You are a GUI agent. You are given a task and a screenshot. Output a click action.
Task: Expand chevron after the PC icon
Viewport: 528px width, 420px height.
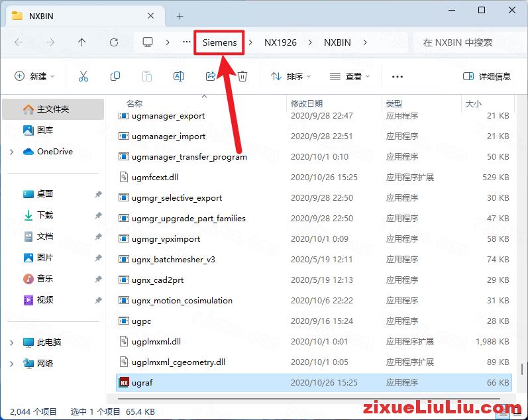coord(168,42)
